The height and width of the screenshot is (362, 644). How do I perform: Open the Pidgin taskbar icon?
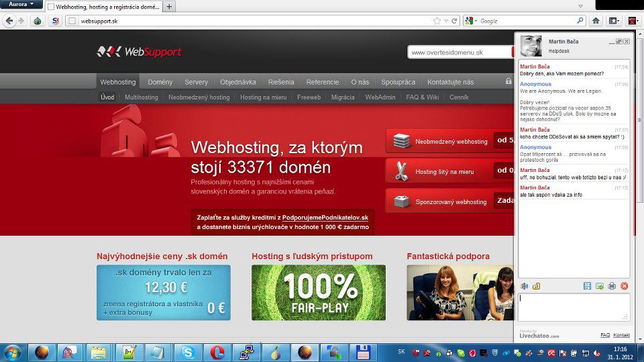(x=70, y=353)
